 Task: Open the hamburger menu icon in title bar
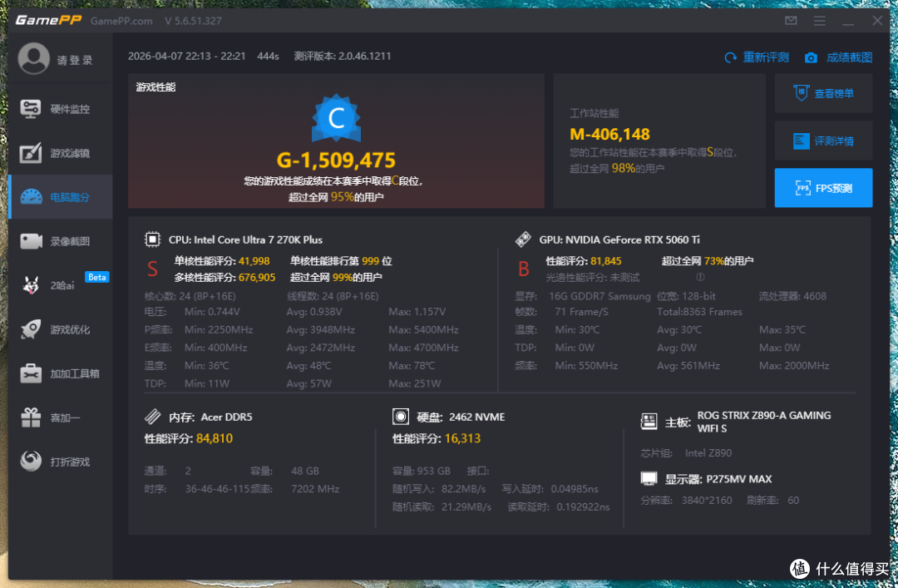coord(820,21)
